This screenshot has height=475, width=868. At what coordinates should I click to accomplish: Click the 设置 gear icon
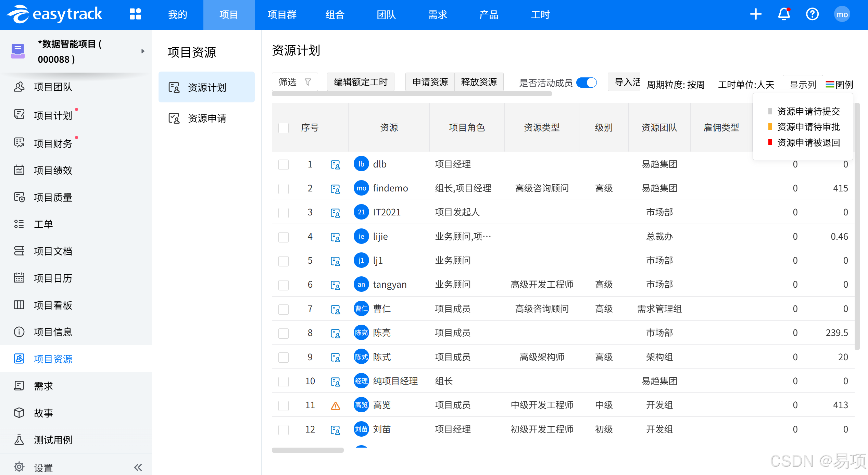[x=19, y=467]
